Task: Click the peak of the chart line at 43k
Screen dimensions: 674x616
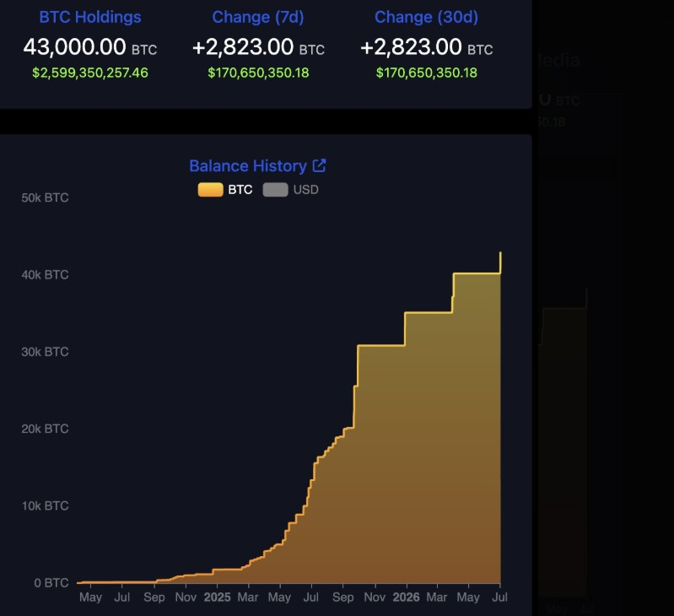Action: (500, 253)
